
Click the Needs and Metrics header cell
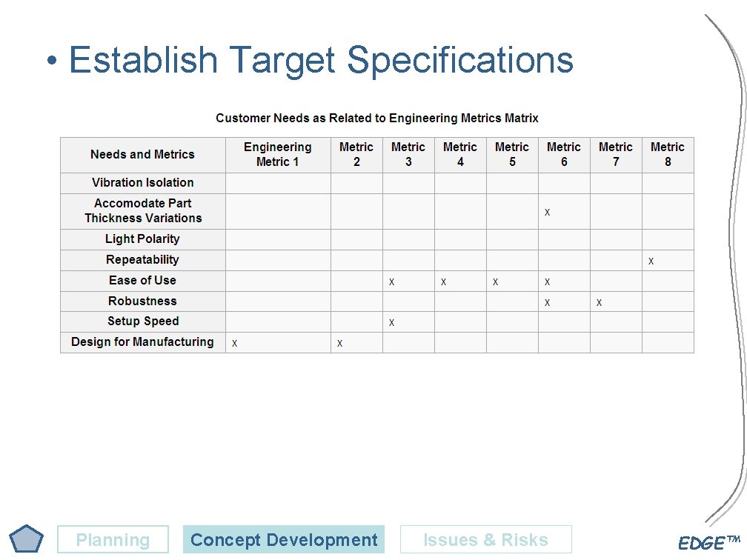click(142, 154)
